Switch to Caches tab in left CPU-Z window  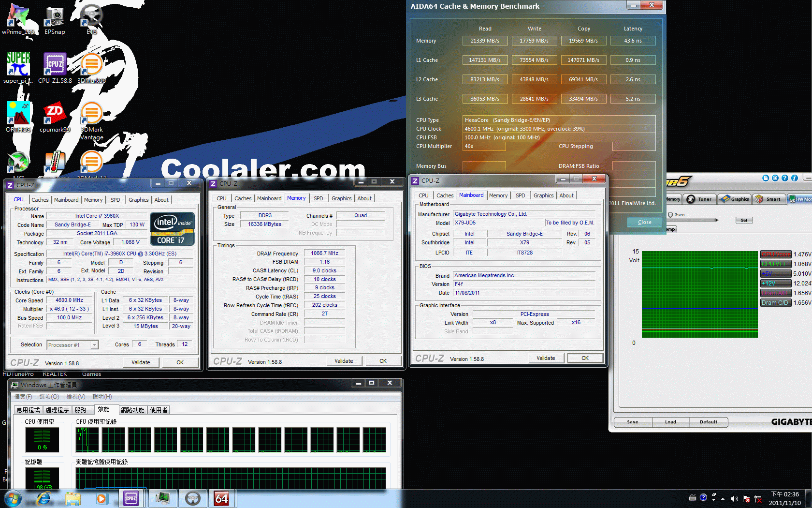tap(40, 200)
